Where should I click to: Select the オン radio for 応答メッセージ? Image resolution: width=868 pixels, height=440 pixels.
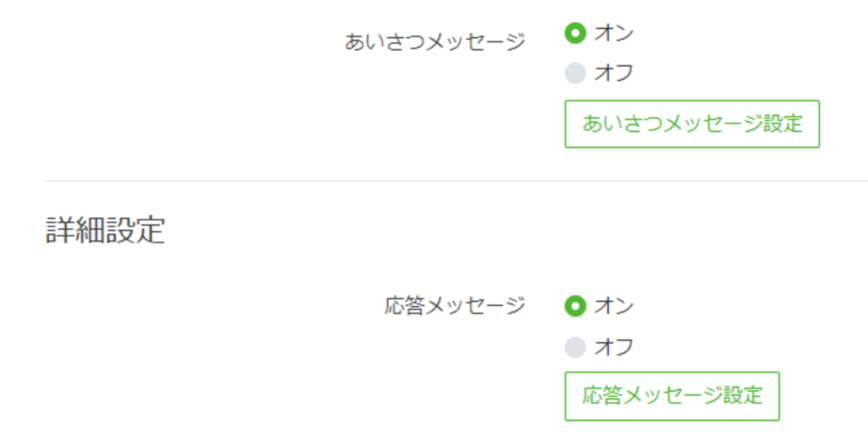click(x=576, y=305)
